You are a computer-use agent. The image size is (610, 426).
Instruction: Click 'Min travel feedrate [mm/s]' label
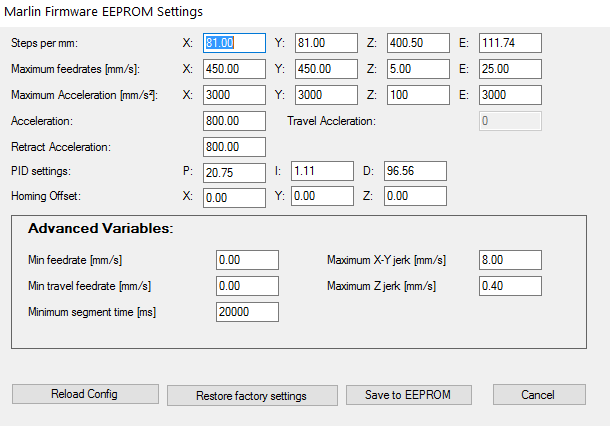click(89, 286)
